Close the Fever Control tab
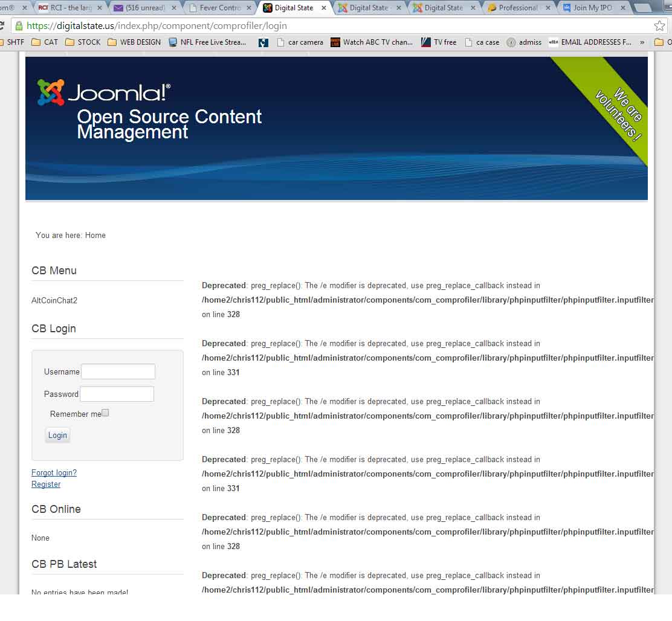This screenshot has height=621, width=672. pos(249,8)
